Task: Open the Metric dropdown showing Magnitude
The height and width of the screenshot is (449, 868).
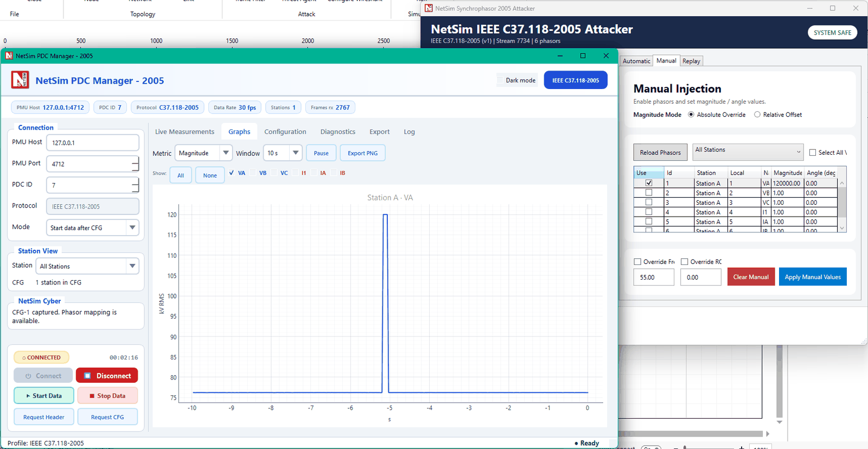Action: point(203,153)
